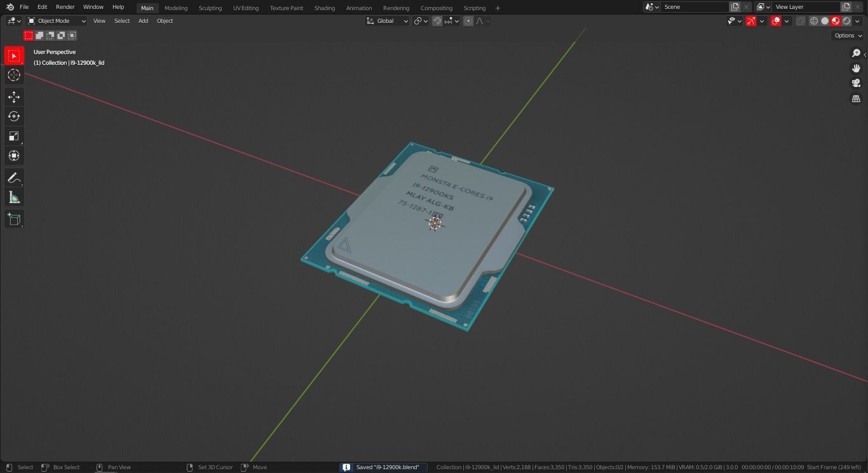Viewport: 868px width, 473px height.
Task: Open the Edit menu
Action: click(42, 7)
